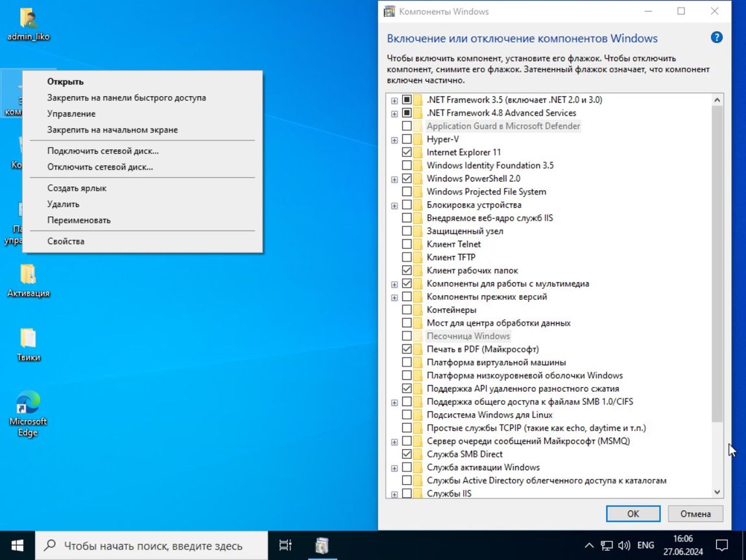Expand the Hyper-V tree node
The width and height of the screenshot is (746, 560).
pos(394,140)
